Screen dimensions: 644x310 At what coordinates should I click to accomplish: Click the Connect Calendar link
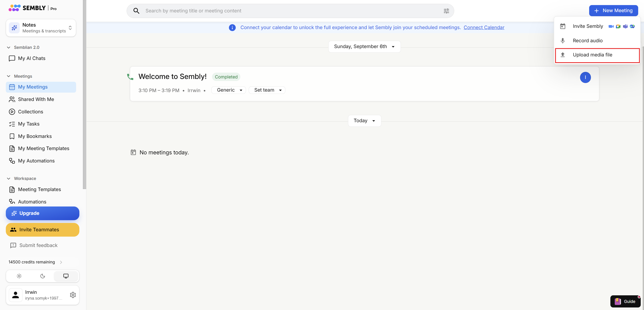484,28
